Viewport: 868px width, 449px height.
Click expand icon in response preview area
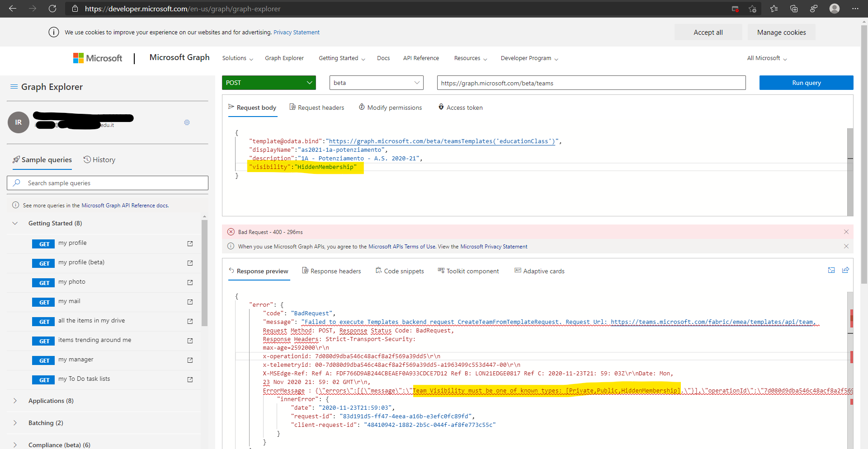coord(831,270)
